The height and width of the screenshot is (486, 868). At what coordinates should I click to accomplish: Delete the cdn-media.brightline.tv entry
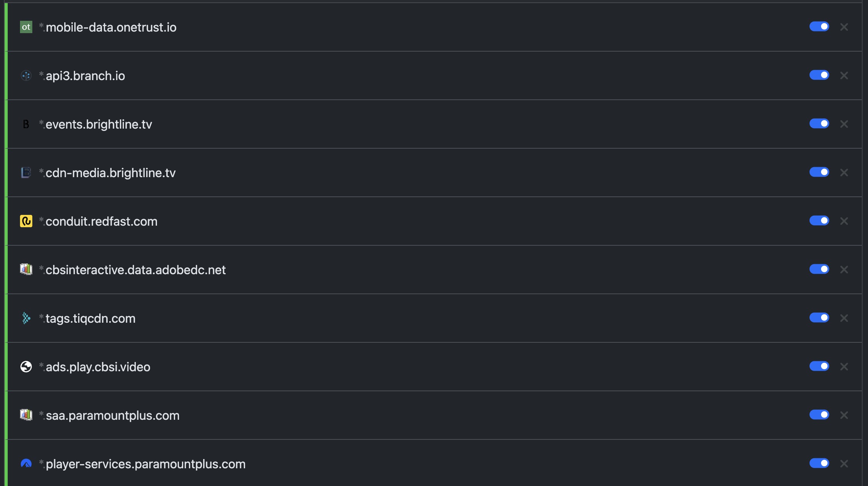coord(844,173)
